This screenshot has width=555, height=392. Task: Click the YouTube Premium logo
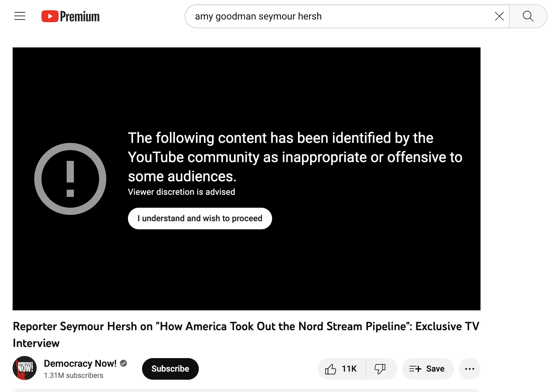pyautogui.click(x=71, y=16)
